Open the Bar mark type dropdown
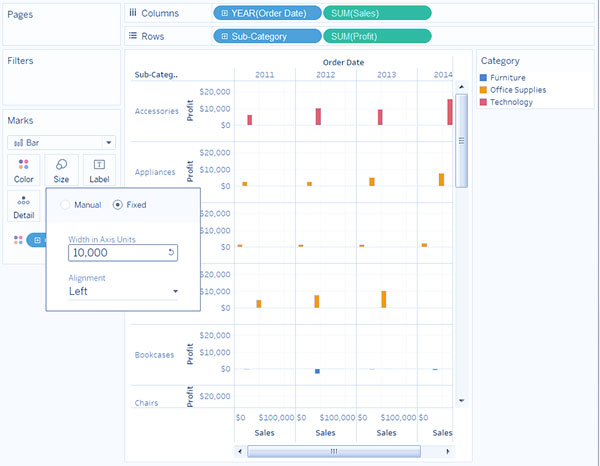 pos(61,143)
